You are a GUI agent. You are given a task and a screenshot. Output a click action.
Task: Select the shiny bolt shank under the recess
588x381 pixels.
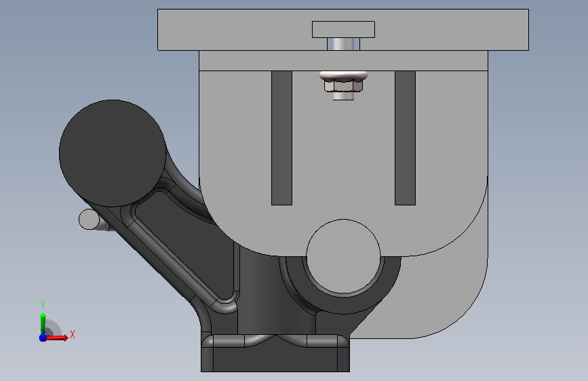(x=343, y=44)
